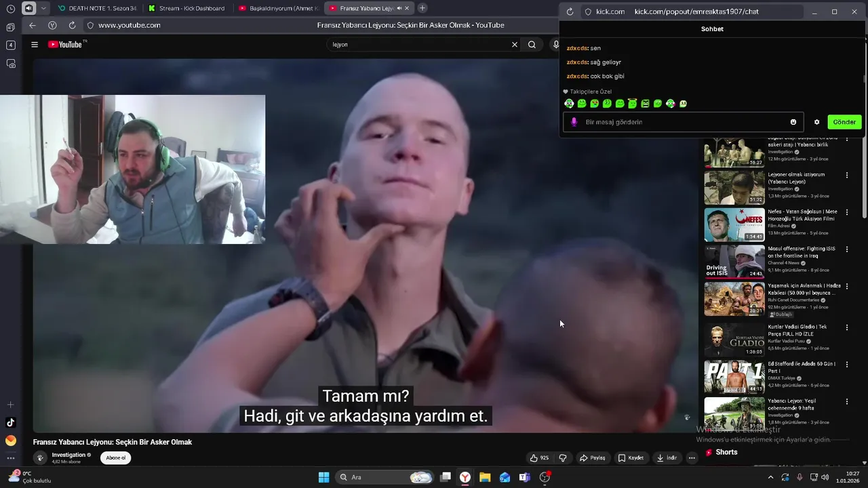The width and height of the screenshot is (868, 488).
Task: Open options menu for Nefes video
Action: coord(846,212)
